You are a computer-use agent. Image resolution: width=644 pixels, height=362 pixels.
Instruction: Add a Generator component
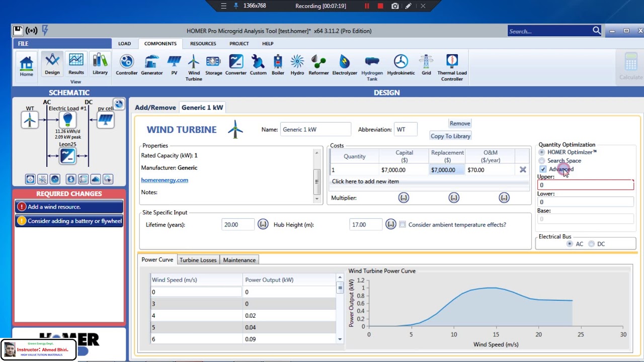[151, 65]
